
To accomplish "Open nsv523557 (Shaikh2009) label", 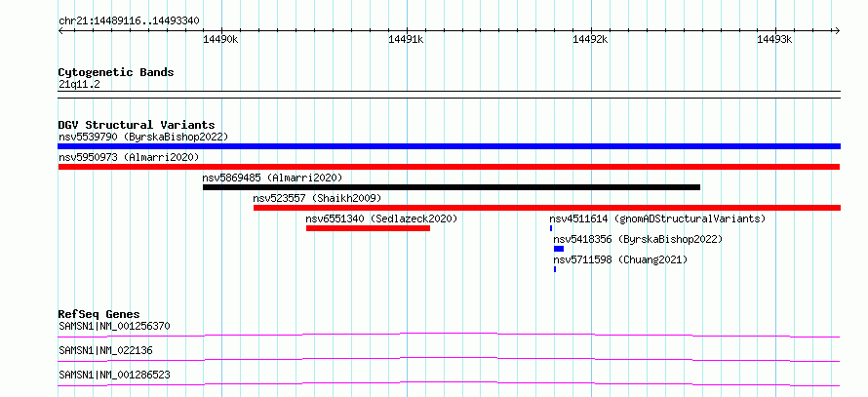I will point(317,198).
